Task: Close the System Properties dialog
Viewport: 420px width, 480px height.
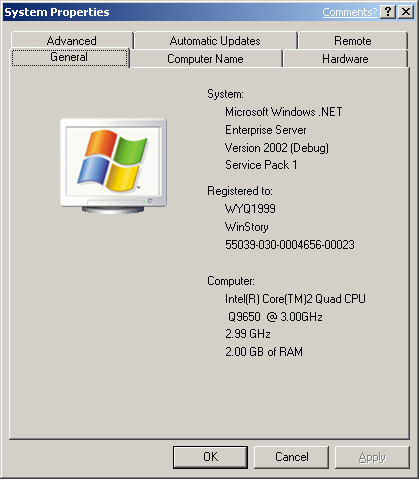Action: pyautogui.click(x=406, y=12)
